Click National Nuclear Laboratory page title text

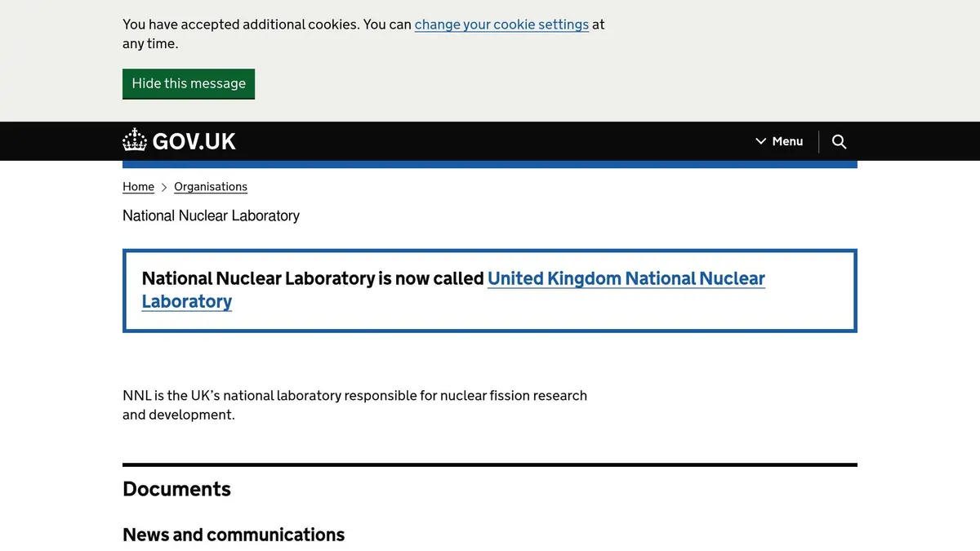(211, 216)
